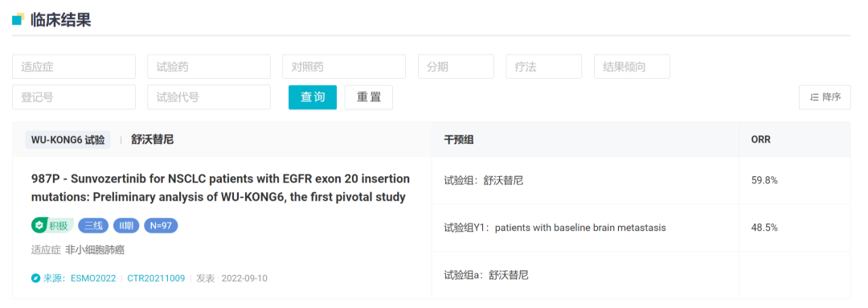868x308 pixels.
Task: Click the 非小细胞肺癌 indication text
Action: [95, 250]
